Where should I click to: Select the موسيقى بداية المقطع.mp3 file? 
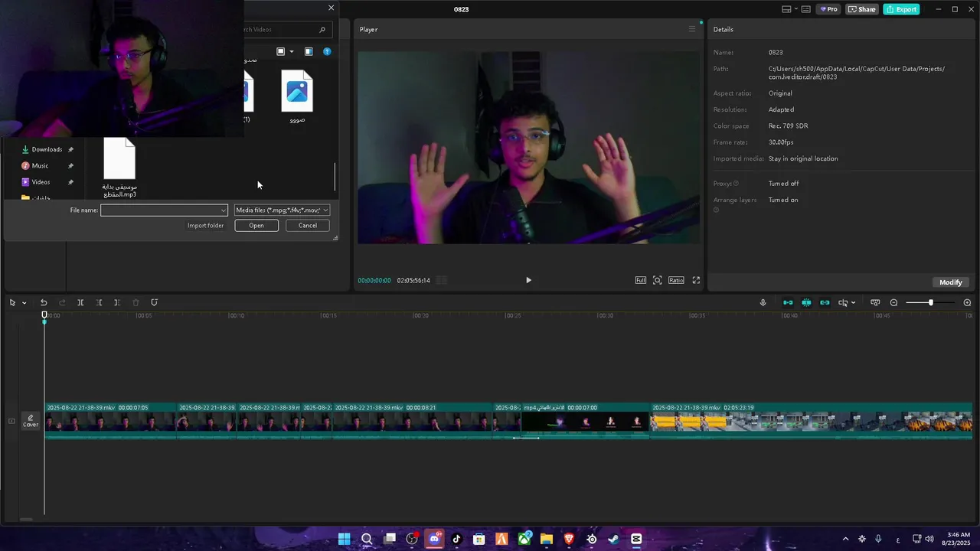119,168
